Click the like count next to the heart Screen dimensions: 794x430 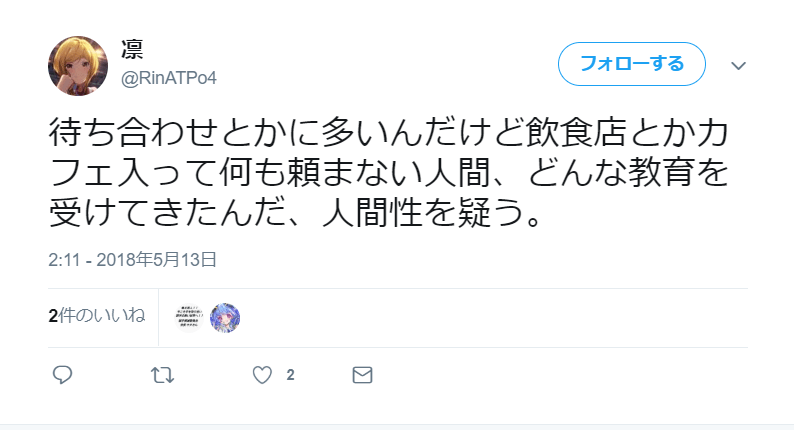[x=290, y=375]
